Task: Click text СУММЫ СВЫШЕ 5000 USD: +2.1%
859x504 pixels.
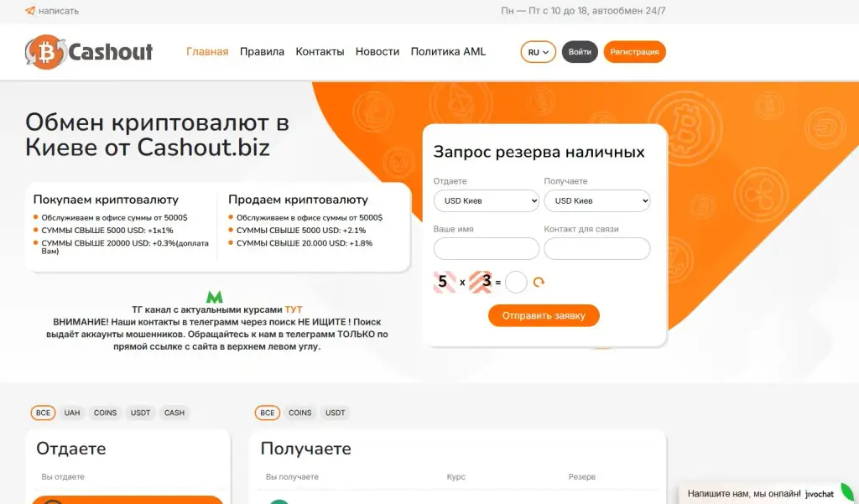Action: 301,230
